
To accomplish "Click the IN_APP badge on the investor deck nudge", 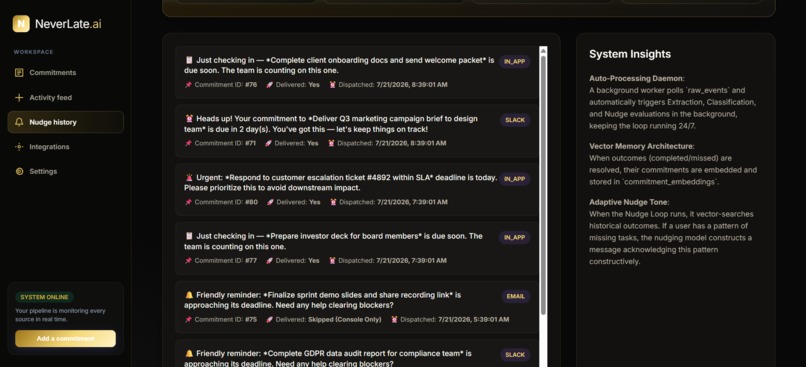I will 514,237.
